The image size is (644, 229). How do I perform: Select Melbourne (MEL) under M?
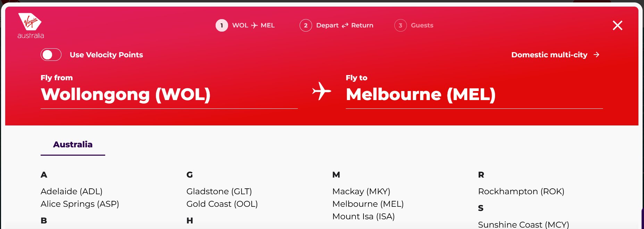pos(368,204)
